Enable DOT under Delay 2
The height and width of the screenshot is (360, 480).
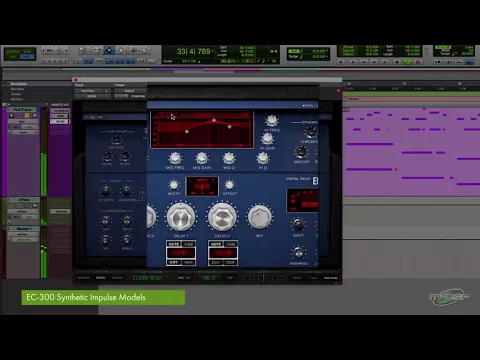pos(216,263)
